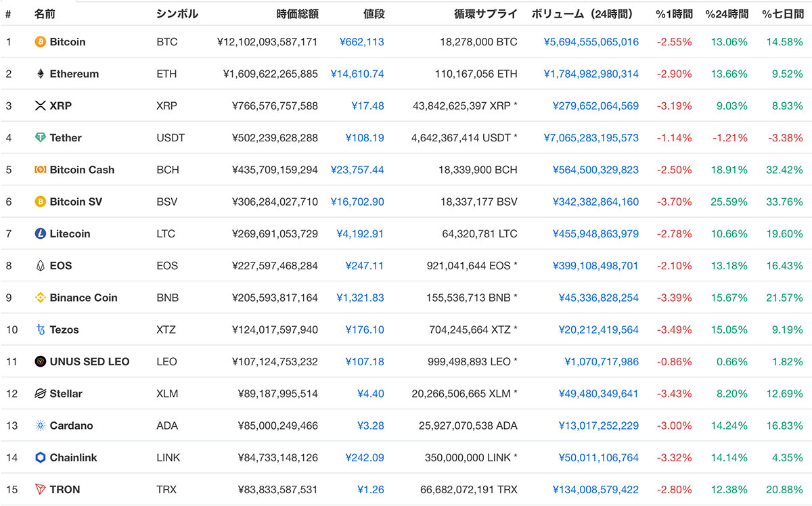
Task: Open Tezos price ¥176.10 link
Action: click(365, 329)
